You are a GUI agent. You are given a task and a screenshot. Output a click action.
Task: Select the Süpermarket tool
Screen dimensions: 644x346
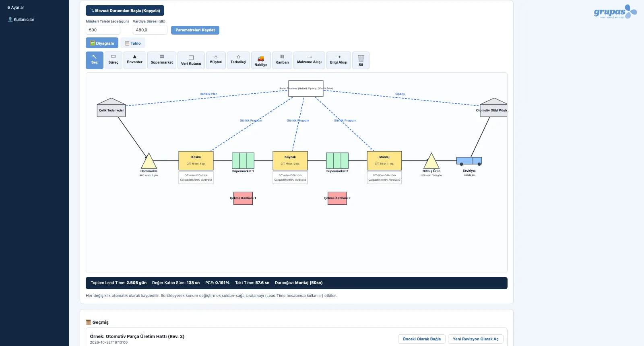click(162, 60)
